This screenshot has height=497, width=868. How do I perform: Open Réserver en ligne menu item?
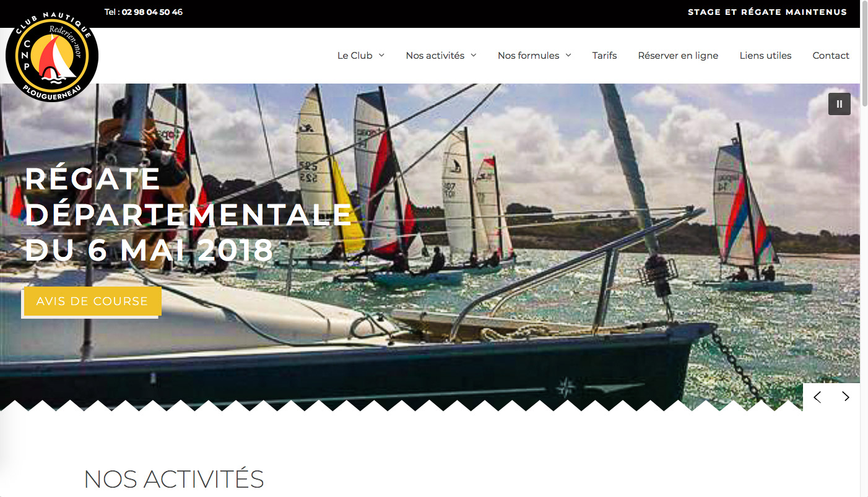point(678,55)
